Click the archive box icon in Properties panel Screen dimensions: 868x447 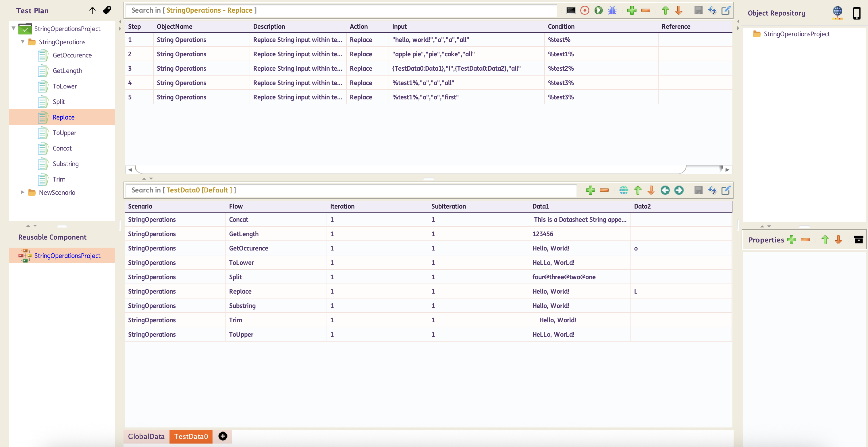tap(859, 240)
